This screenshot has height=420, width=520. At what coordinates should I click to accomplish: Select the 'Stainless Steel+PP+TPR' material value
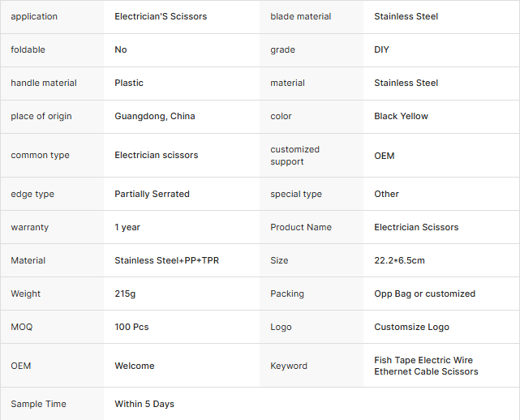(165, 260)
